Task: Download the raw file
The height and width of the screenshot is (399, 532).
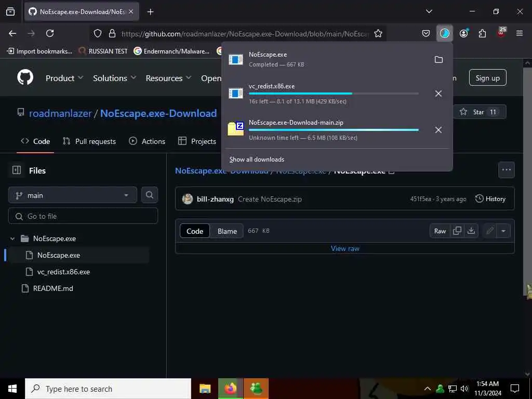Action: [471, 231]
